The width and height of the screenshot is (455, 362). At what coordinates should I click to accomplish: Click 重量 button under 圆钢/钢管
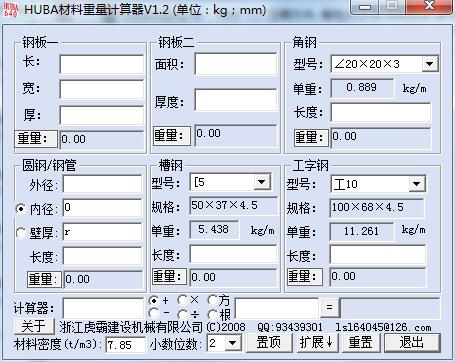44,279
